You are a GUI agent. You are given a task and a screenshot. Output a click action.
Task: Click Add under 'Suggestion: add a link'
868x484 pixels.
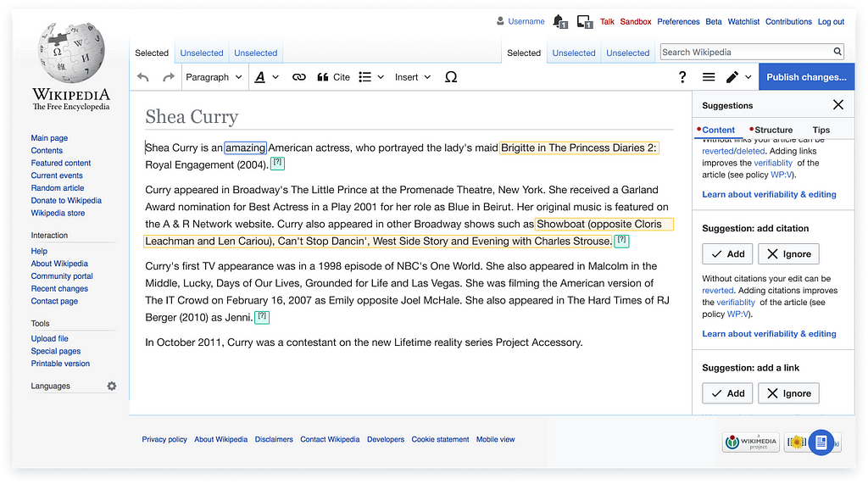click(727, 393)
